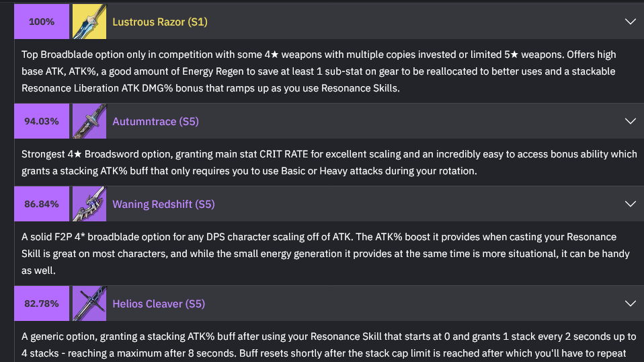Click the Lustrous Razor weapon icon

click(89, 22)
